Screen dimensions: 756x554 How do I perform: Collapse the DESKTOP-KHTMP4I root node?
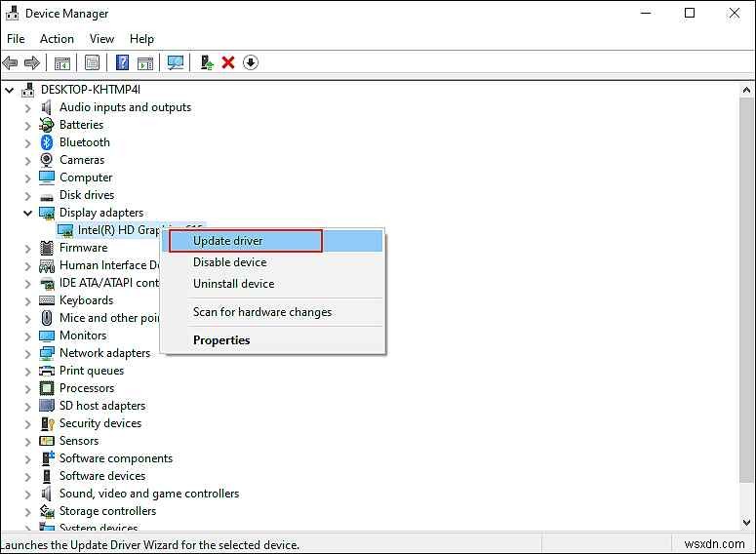[10, 90]
